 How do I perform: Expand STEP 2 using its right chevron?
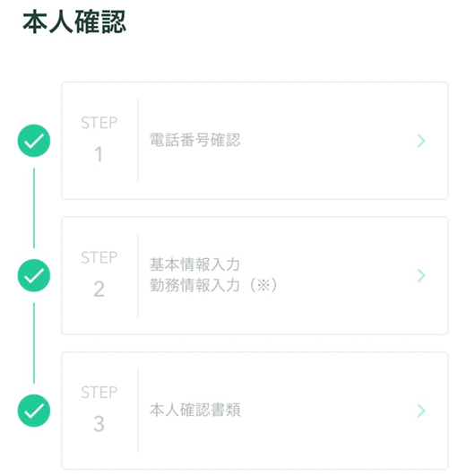pos(421,275)
